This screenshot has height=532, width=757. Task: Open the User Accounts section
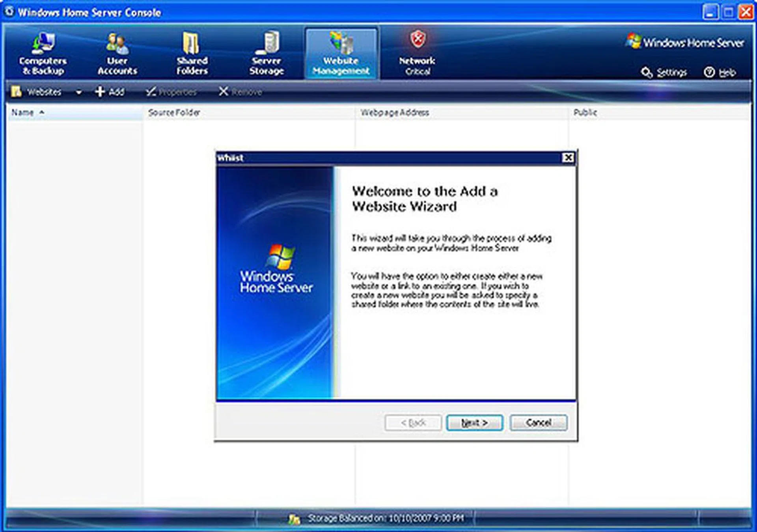(x=117, y=53)
